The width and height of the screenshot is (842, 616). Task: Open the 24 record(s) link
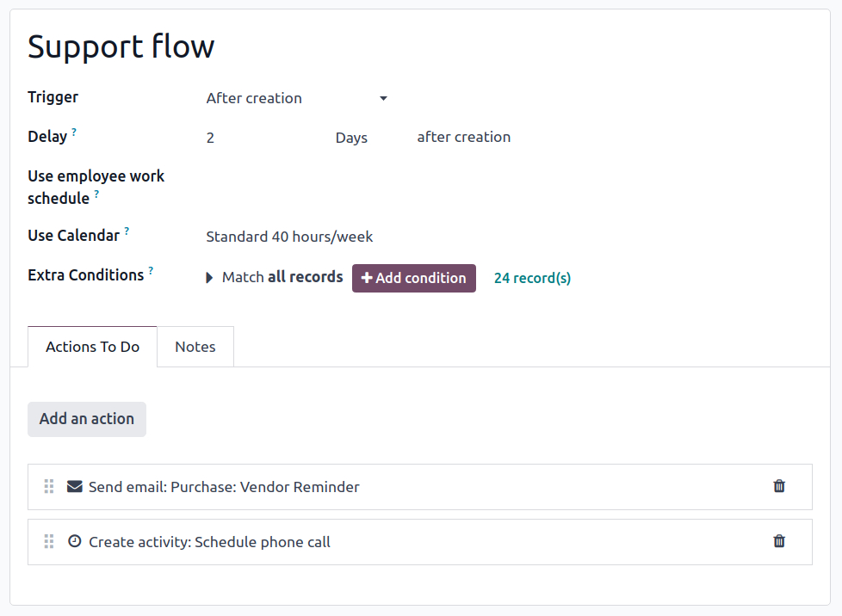click(x=531, y=277)
